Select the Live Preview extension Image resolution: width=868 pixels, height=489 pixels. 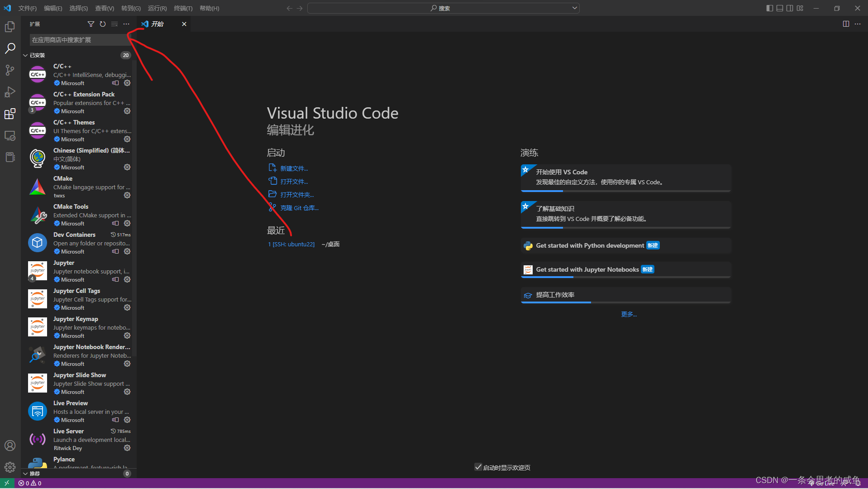(x=79, y=412)
